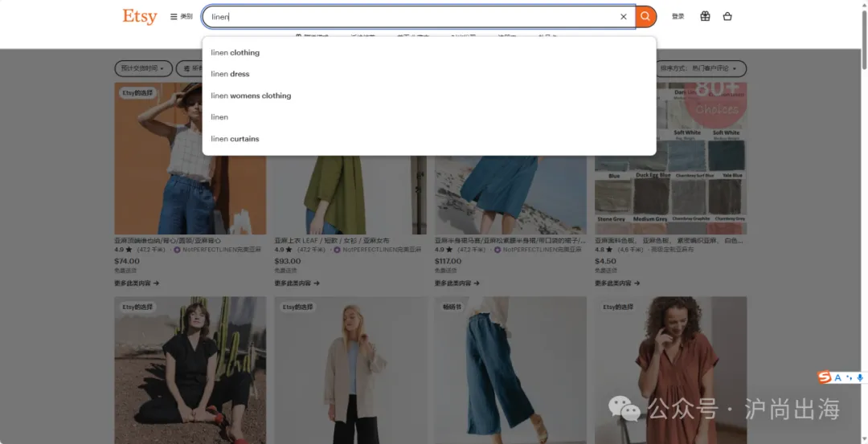Open the 排序方式 sort order dropdown
The height and width of the screenshot is (444, 868).
tap(700, 68)
